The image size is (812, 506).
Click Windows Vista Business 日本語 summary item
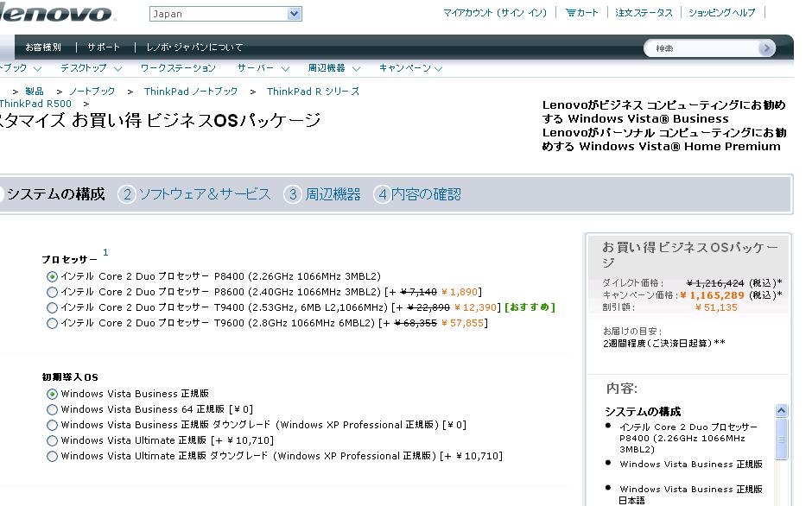pos(691,495)
